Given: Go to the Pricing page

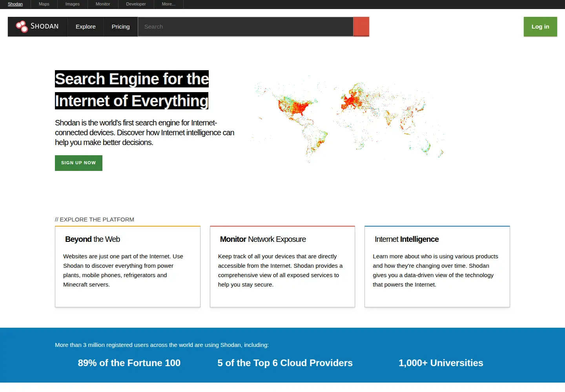Looking at the screenshot, I should [120, 27].
